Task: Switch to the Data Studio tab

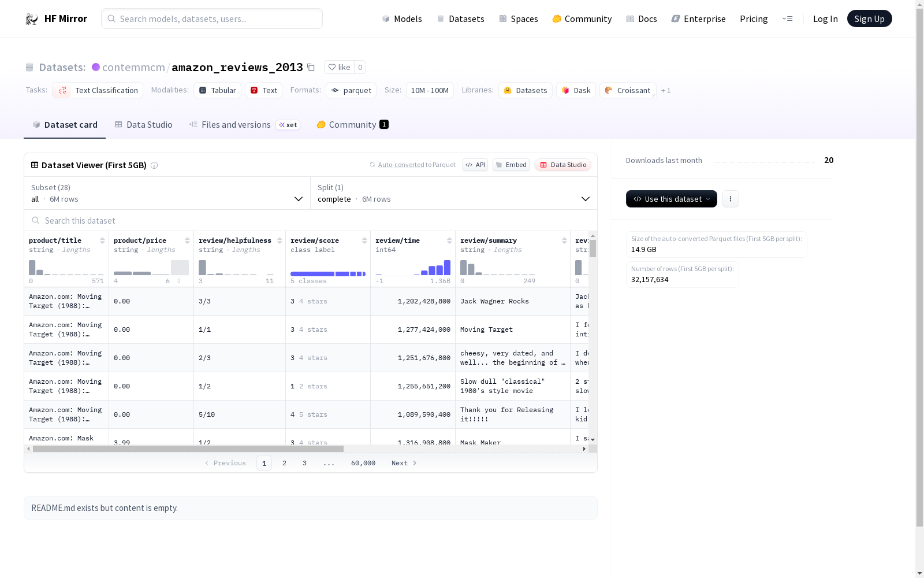Action: 143,125
